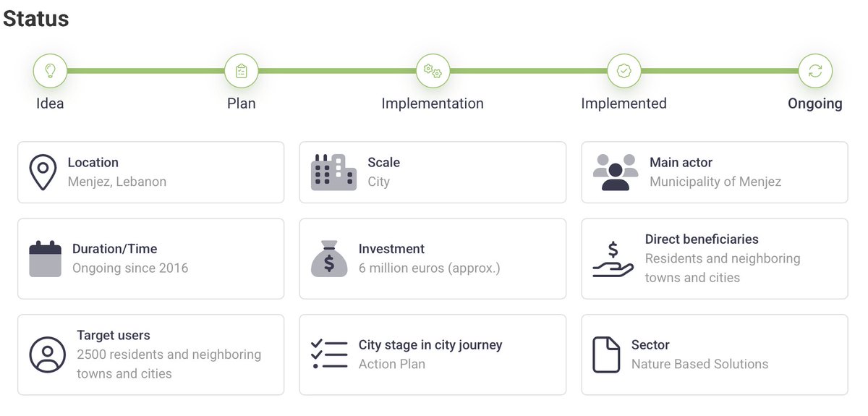Image resolution: width=868 pixels, height=416 pixels.
Task: Click the Sector document icon
Action: (606, 355)
